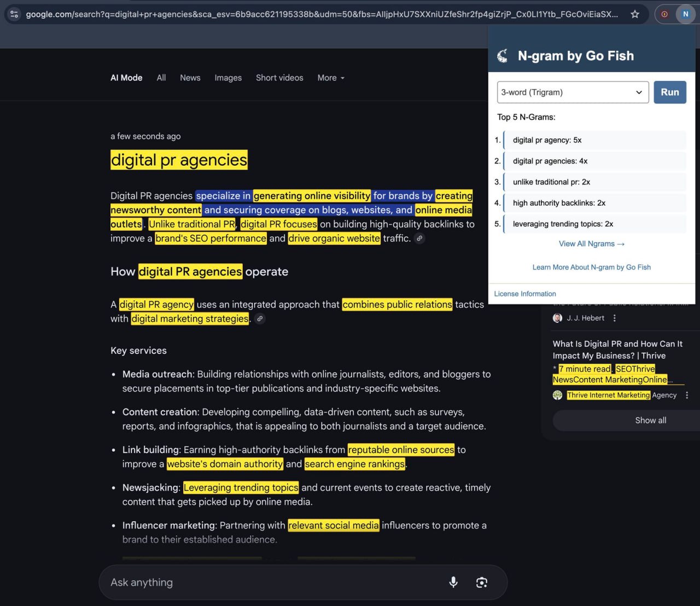
Task: Switch to the News tab
Action: point(190,78)
